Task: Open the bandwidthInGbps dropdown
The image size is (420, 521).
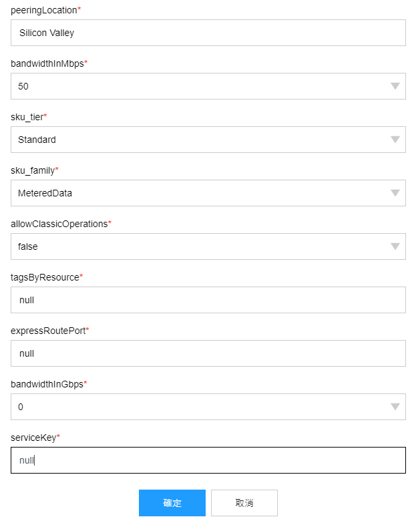Action: coord(208,407)
